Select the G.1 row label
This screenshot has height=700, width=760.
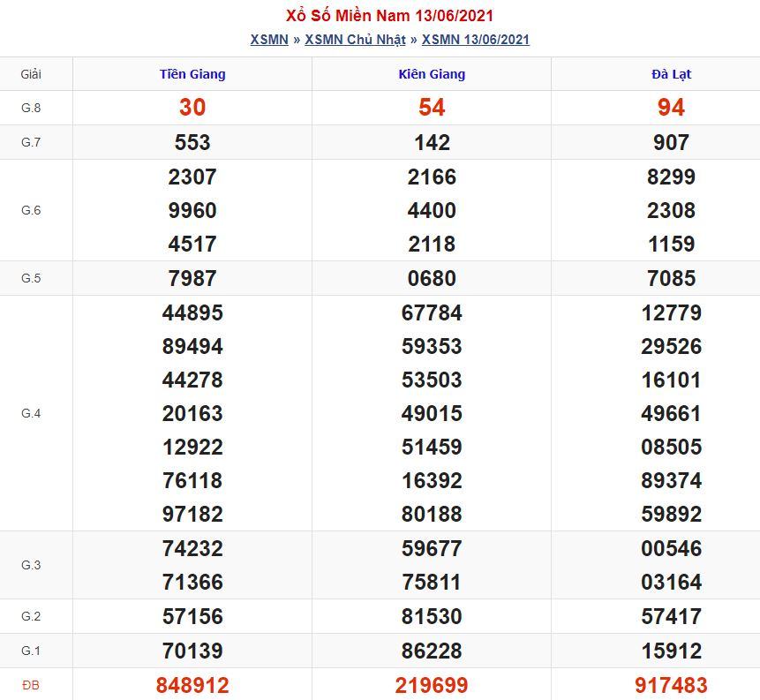pyautogui.click(x=31, y=651)
